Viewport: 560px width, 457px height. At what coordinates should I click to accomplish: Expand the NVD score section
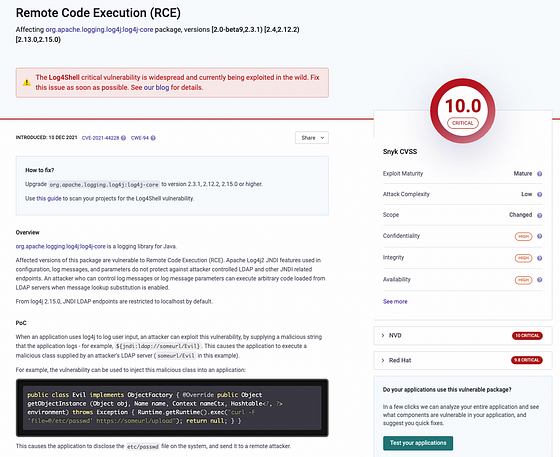click(463, 336)
